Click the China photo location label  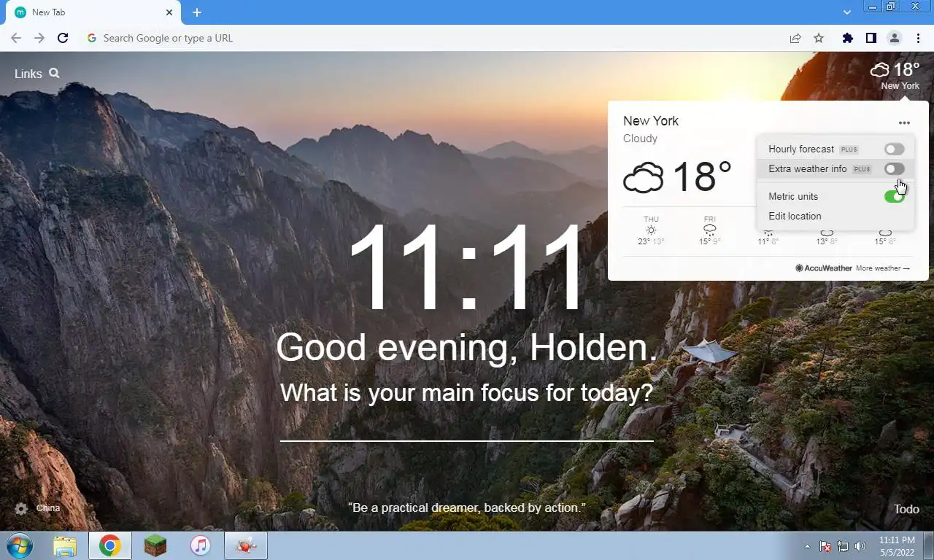point(48,508)
